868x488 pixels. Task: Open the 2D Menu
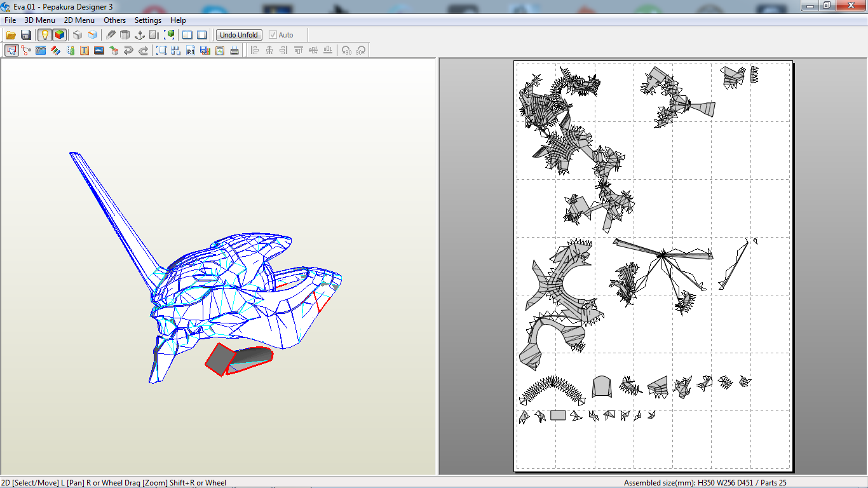coord(79,20)
